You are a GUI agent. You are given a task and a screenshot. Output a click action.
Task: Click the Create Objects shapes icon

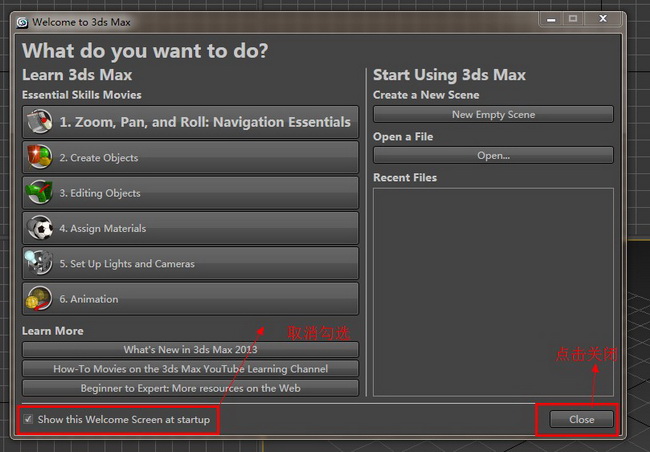[40, 157]
